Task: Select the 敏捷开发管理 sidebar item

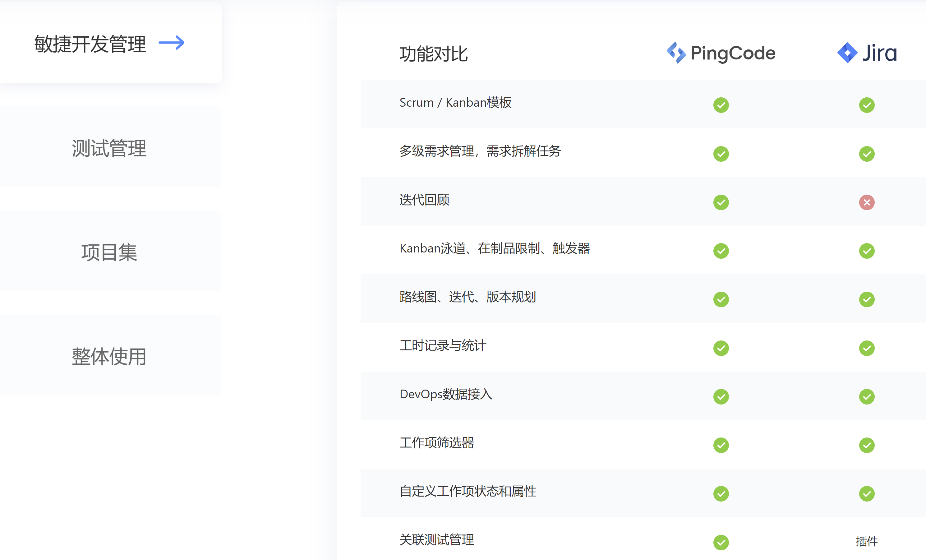Action: click(90, 43)
